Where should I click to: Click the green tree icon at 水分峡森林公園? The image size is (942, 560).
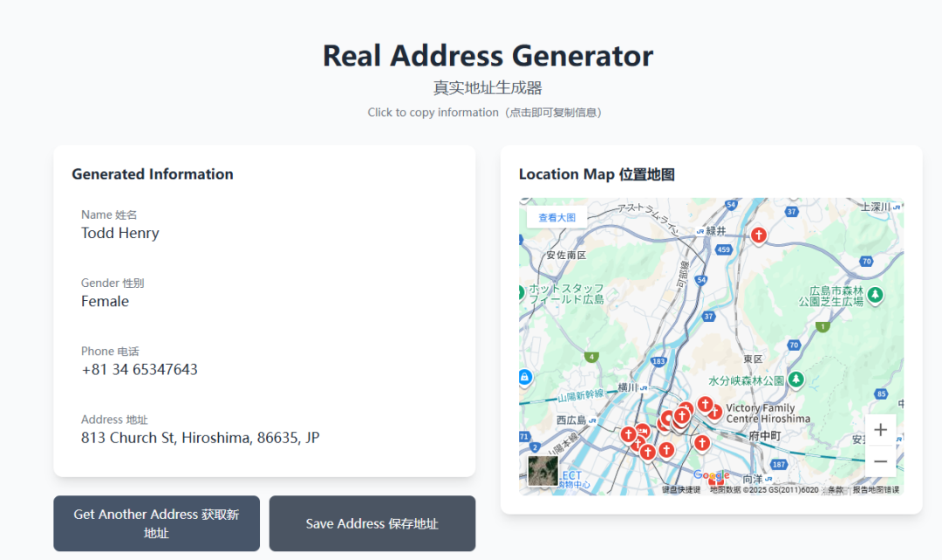(x=795, y=381)
